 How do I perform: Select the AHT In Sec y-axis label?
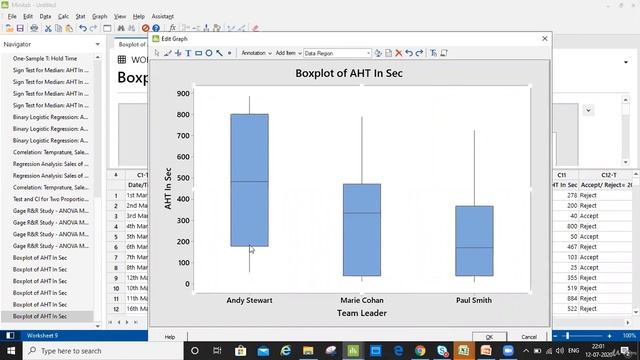click(168, 188)
